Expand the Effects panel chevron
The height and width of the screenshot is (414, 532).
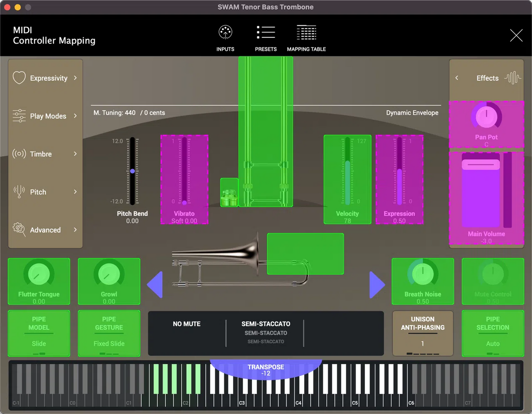[457, 78]
